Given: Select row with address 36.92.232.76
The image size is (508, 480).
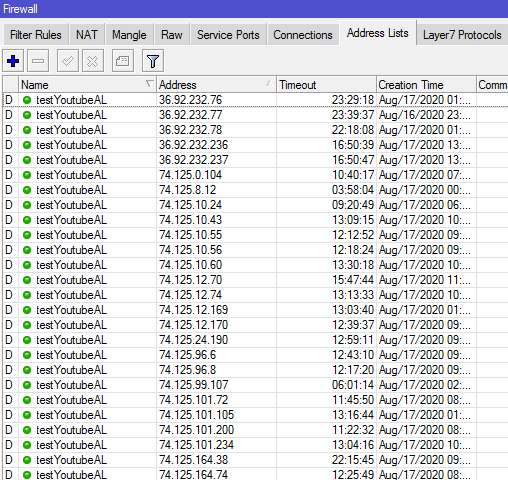Looking at the screenshot, I should (255, 100).
